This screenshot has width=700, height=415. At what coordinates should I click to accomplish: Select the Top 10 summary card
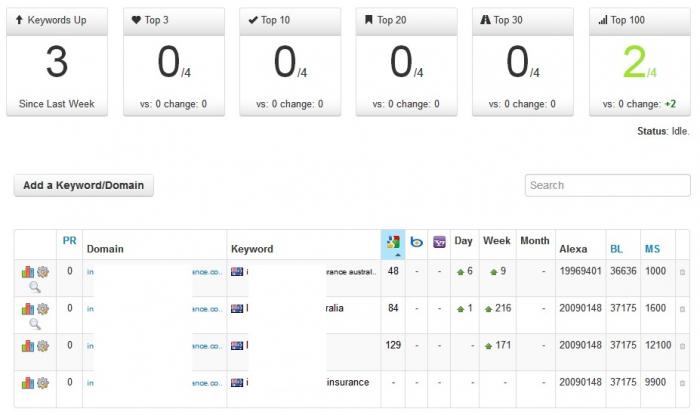pos(290,62)
